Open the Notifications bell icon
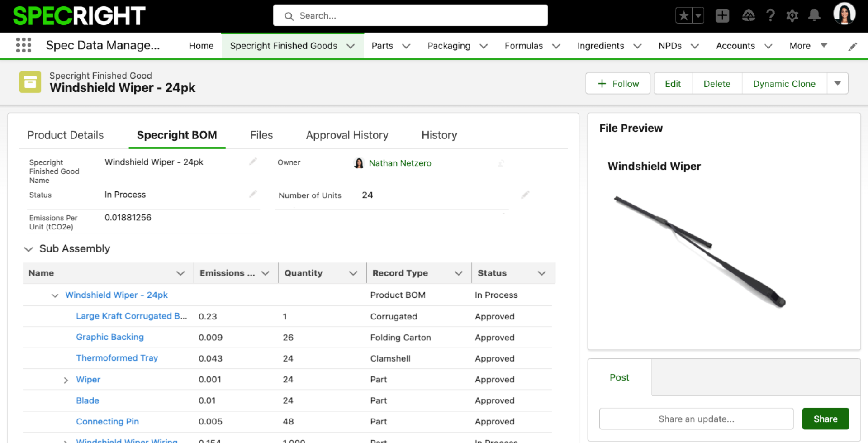Screen dimensions: 868x443 coord(814,15)
